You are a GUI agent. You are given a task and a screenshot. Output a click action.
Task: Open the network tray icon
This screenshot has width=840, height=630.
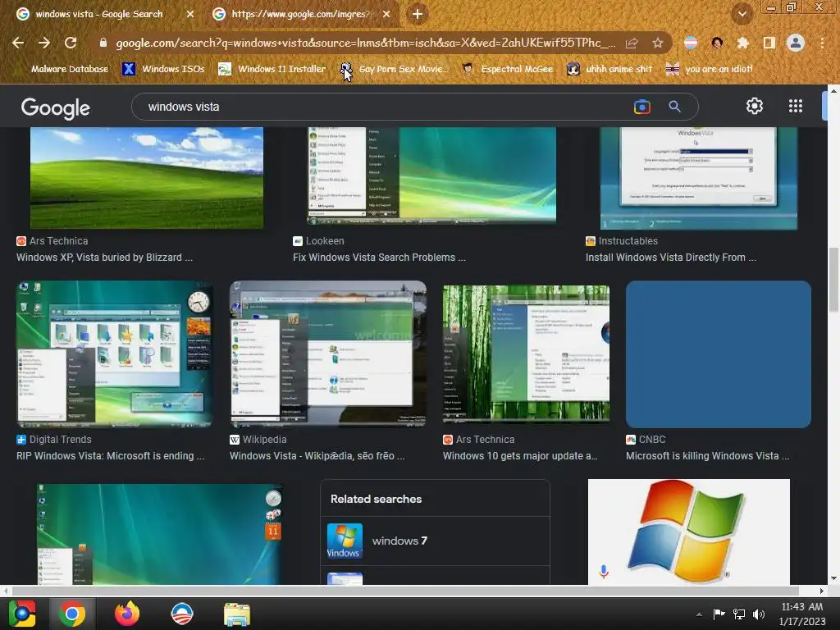point(739,614)
